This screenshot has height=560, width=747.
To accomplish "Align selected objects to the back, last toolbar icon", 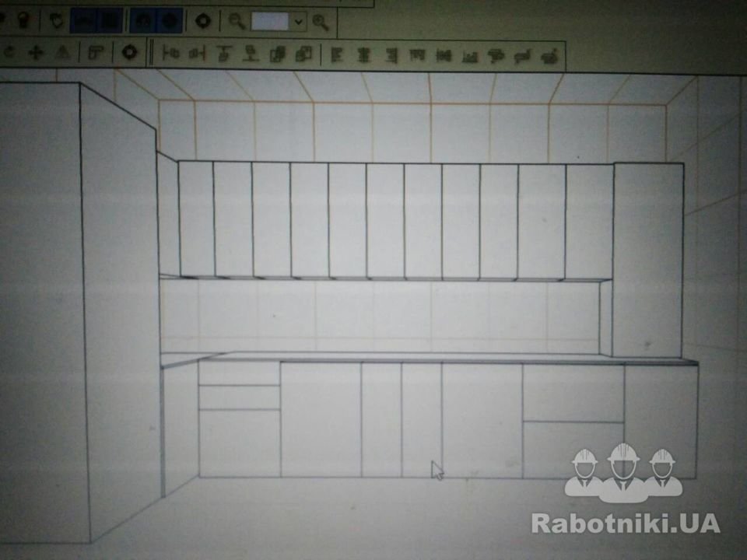I will (549, 57).
